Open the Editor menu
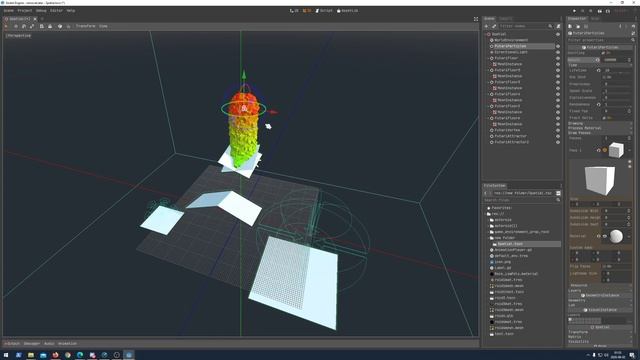The height and width of the screenshot is (360, 640). click(x=56, y=11)
